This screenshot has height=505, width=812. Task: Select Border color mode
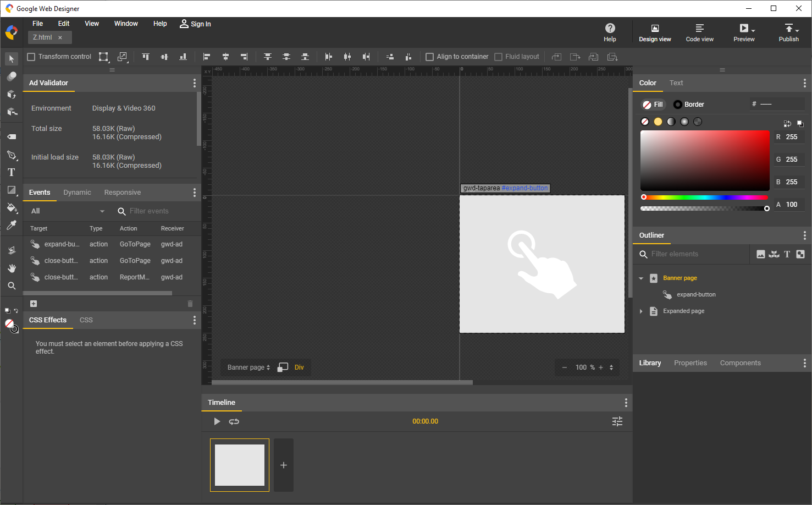[x=689, y=105]
